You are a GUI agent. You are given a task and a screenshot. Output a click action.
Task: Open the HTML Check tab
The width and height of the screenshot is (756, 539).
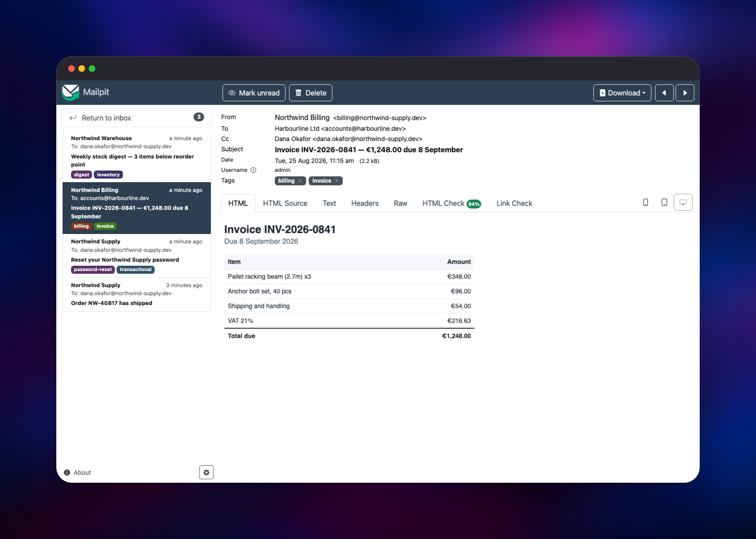click(x=451, y=203)
